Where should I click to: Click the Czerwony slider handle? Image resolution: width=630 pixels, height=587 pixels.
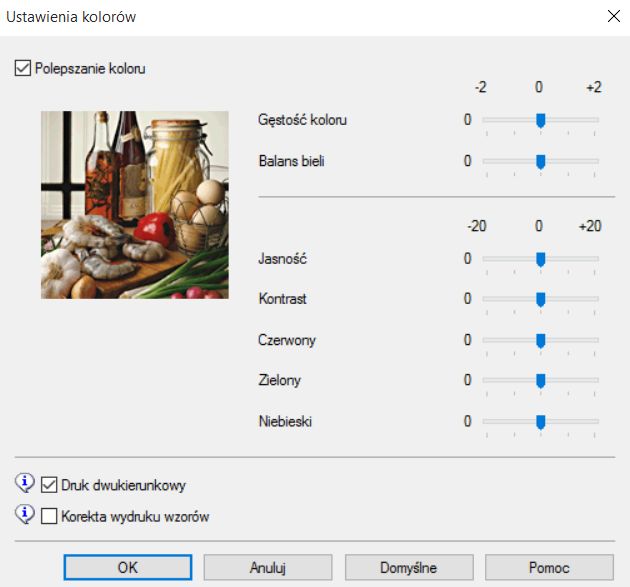(541, 341)
